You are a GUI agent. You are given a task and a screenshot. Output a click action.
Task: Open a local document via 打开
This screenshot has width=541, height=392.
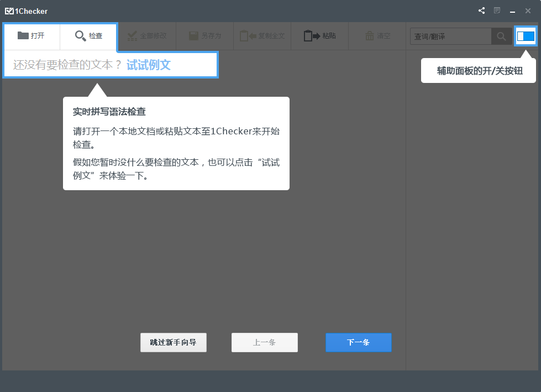tap(31, 35)
